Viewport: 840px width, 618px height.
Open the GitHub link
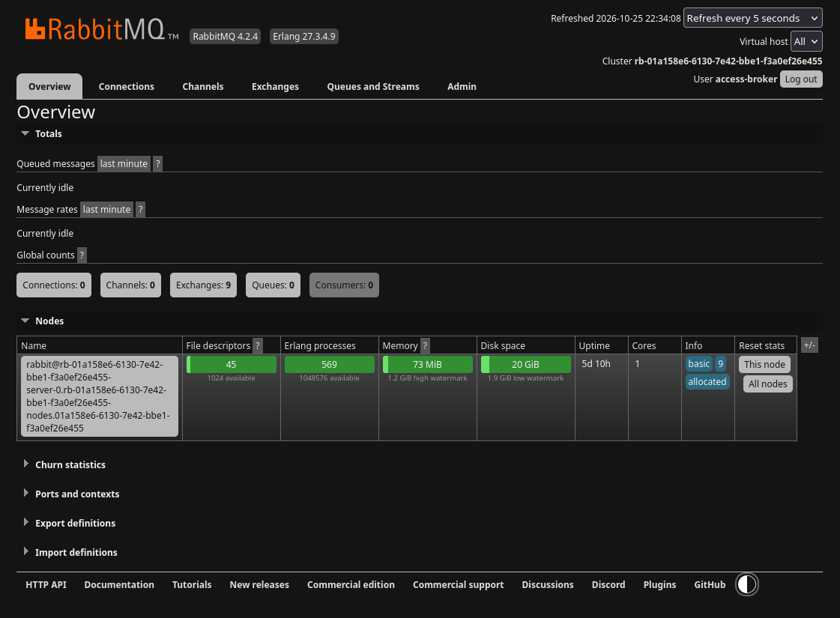(x=710, y=584)
